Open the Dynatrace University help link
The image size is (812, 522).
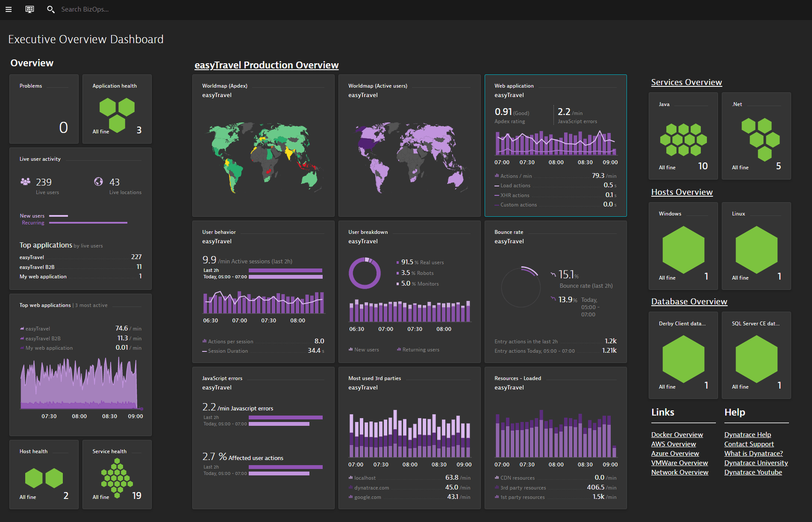coord(756,463)
